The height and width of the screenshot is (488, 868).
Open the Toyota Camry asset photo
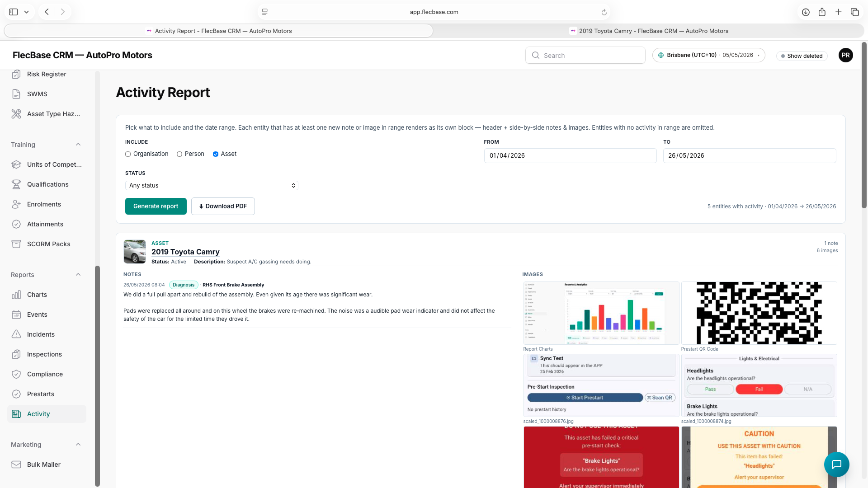135,252
